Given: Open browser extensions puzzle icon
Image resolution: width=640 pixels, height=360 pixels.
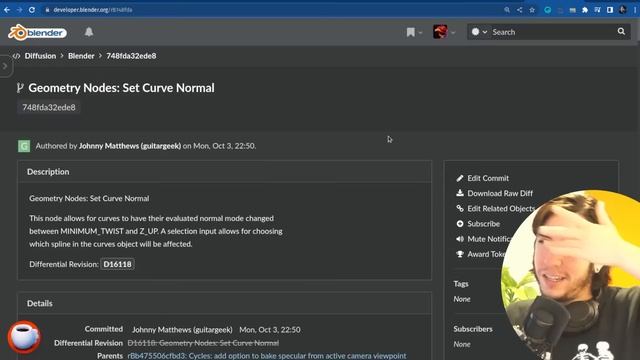Looking at the screenshot, I should tap(585, 10).
